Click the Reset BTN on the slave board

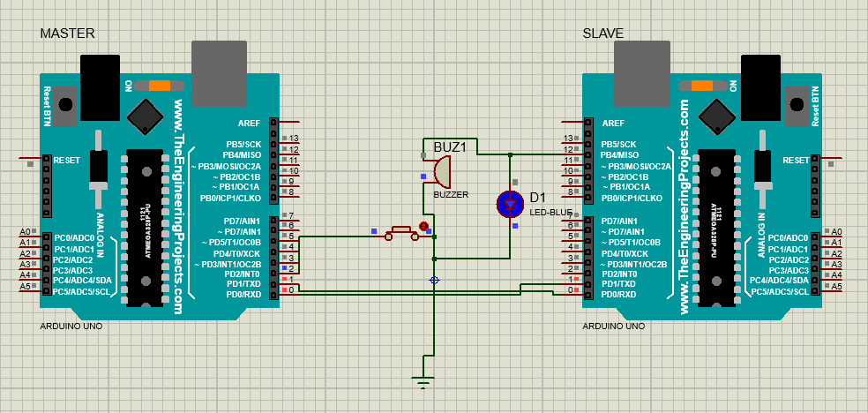click(797, 105)
